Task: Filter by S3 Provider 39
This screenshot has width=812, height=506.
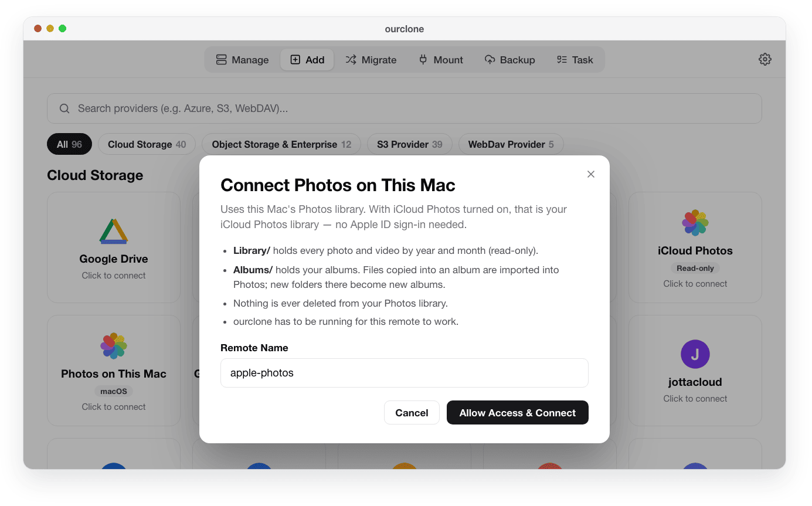Action: click(409, 144)
